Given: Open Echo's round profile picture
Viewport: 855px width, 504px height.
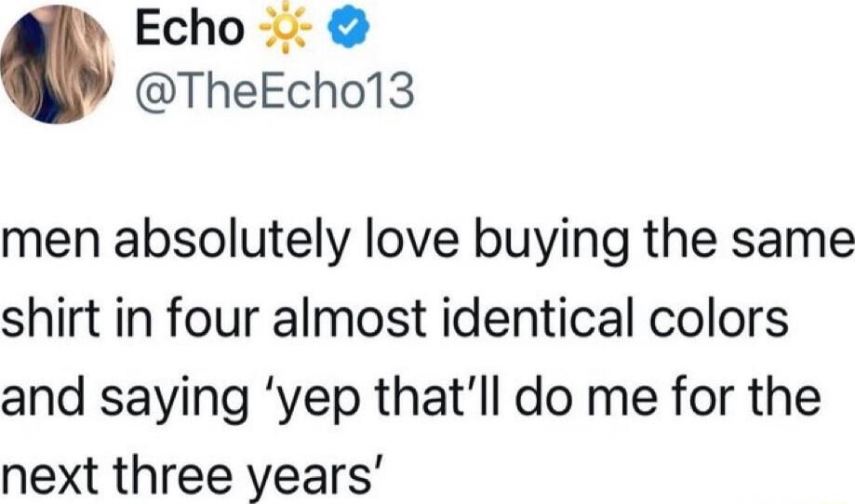Looking at the screenshot, I should click(58, 64).
